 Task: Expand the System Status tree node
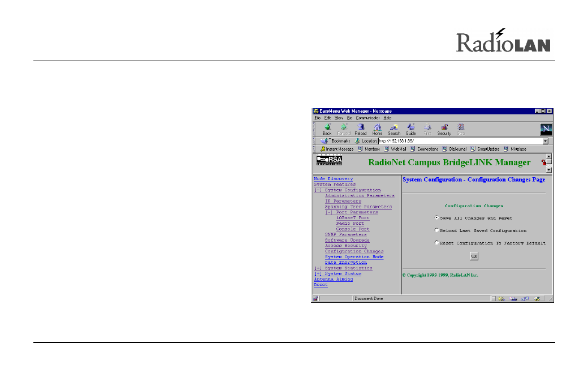(318, 273)
